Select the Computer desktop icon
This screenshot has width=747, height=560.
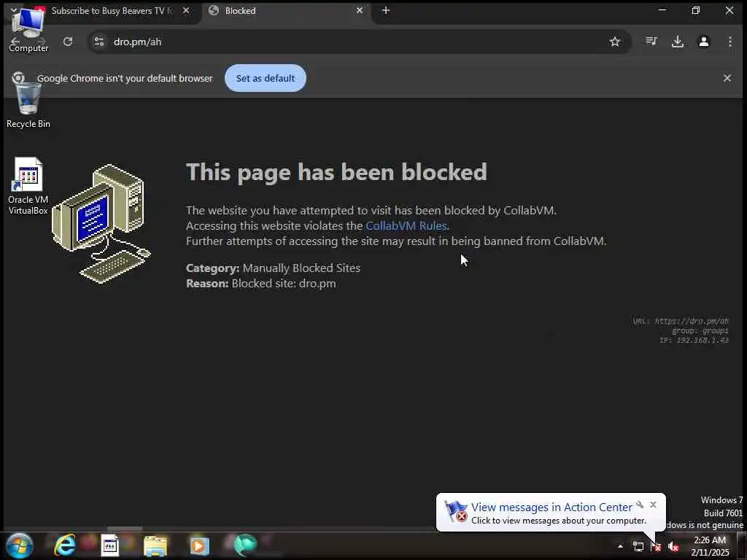click(x=28, y=29)
